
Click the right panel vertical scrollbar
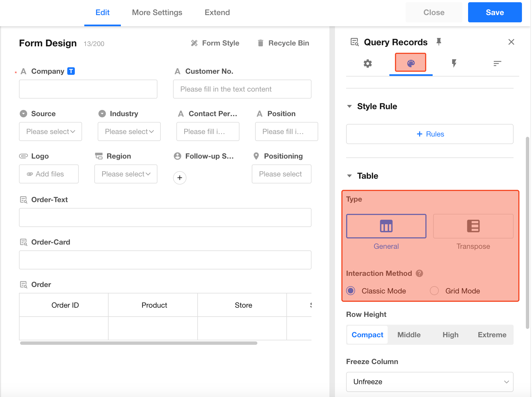527,233
